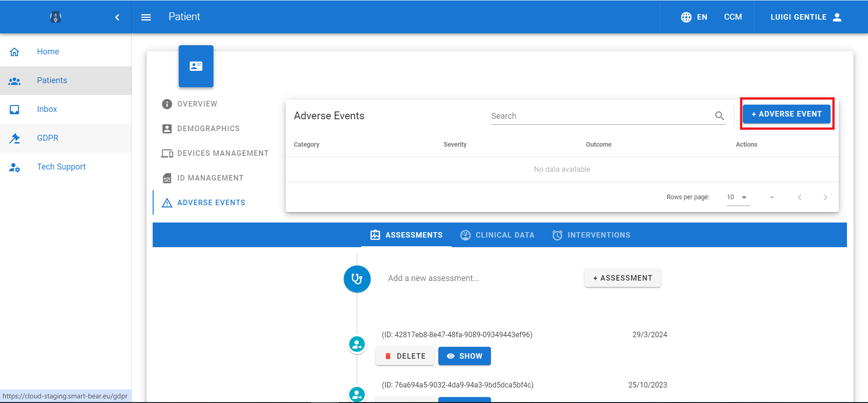Click the date 29/3/2024
This screenshot has width=868, height=403.
[x=650, y=334]
